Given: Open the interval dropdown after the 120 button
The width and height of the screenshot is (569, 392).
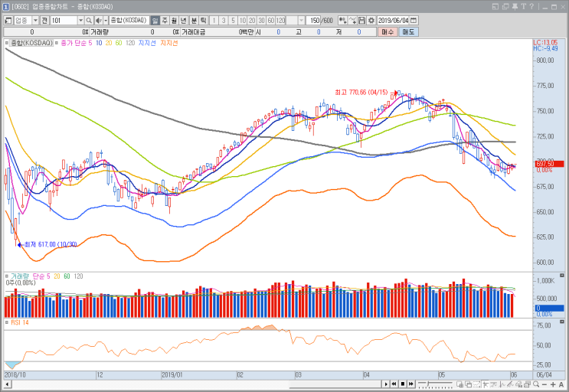Looking at the screenshot, I should [x=301, y=21].
